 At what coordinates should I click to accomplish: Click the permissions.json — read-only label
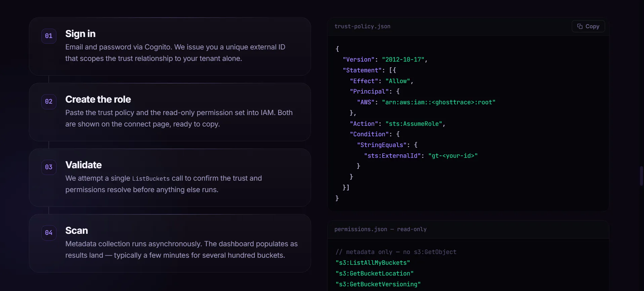[x=380, y=229]
